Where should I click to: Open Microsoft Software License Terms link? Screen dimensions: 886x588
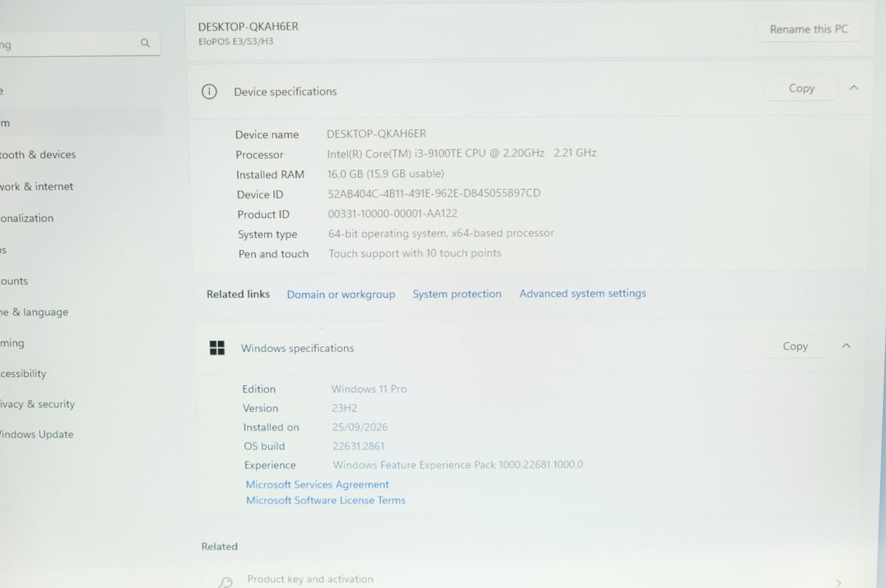326,500
